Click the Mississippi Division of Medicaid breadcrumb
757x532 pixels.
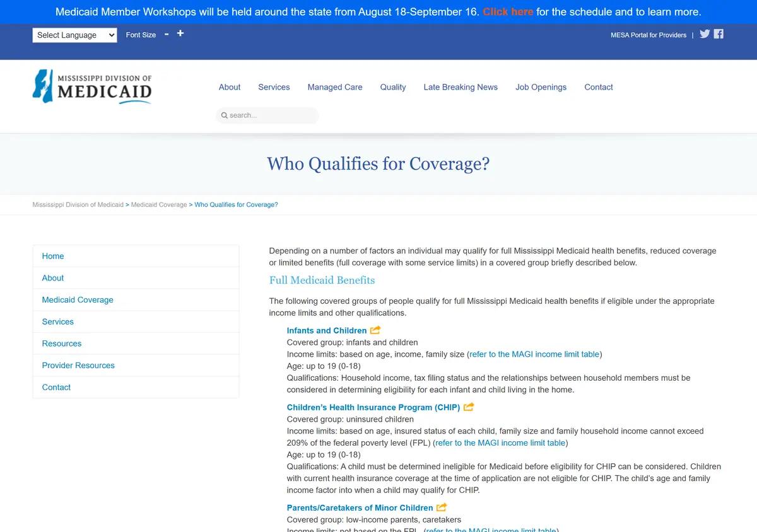(78, 205)
